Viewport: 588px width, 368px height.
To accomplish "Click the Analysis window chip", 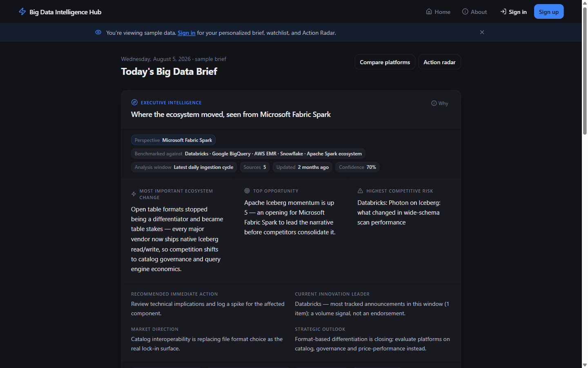I will [x=184, y=167].
